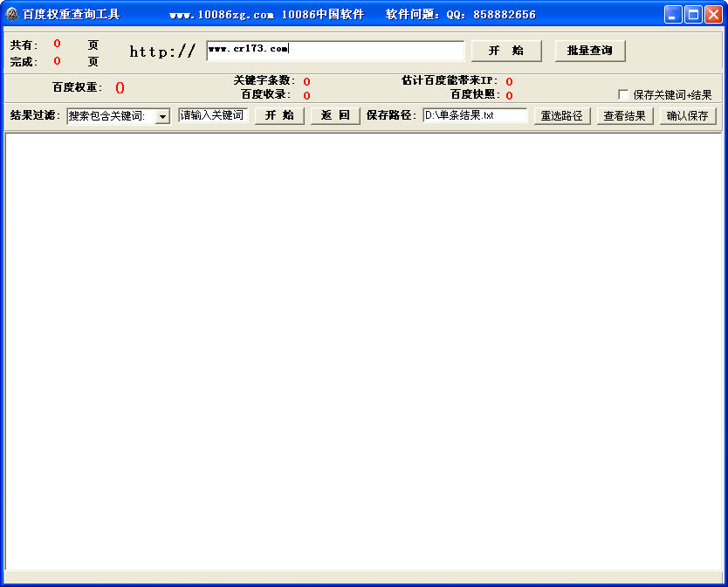The width and height of the screenshot is (728, 587).
Task: Click the 请输入关键词 keyword input
Action: point(213,115)
